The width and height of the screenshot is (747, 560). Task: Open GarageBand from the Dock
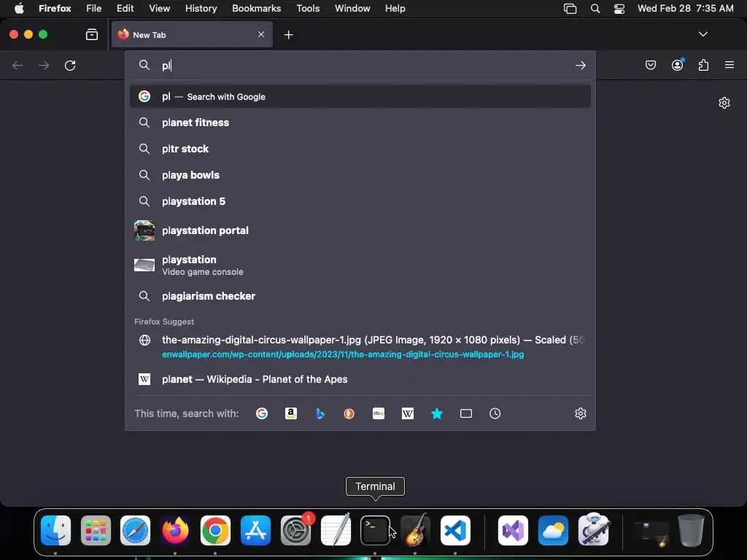click(415, 530)
